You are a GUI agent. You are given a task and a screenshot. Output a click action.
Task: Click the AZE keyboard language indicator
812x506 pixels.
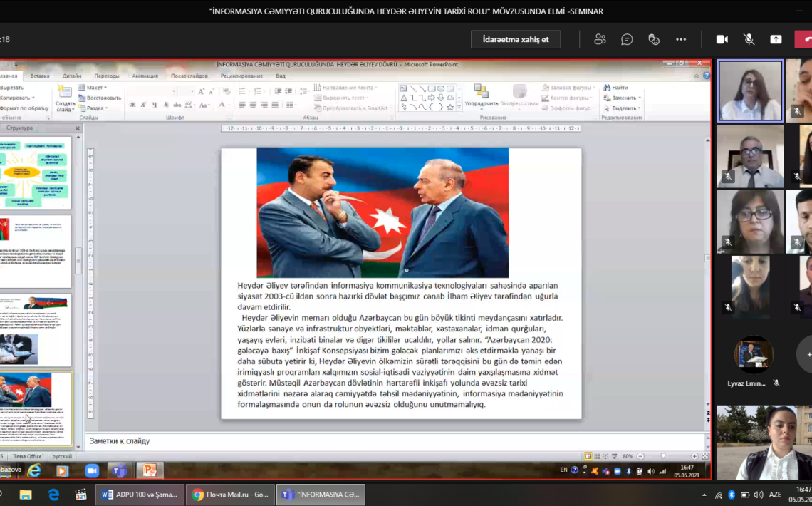775,495
